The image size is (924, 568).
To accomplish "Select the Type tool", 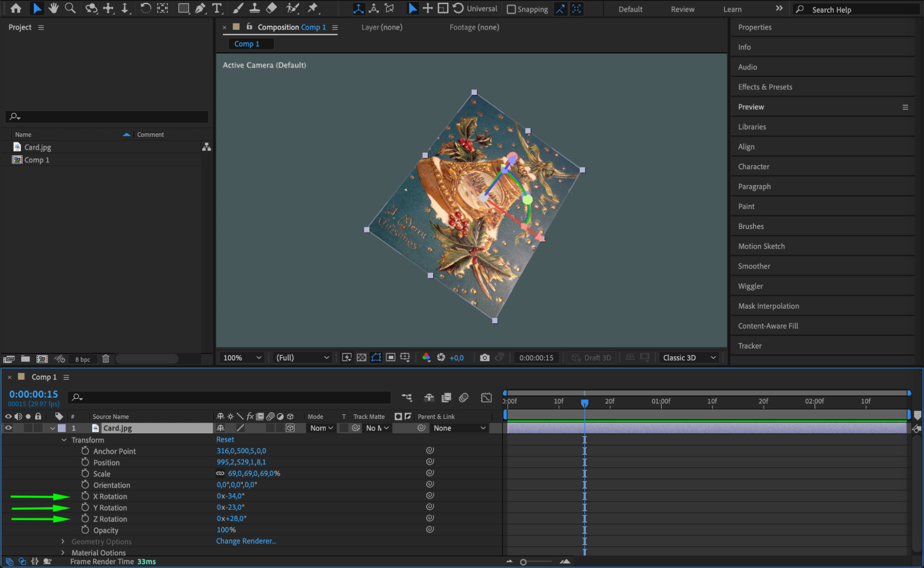I will click(216, 8).
